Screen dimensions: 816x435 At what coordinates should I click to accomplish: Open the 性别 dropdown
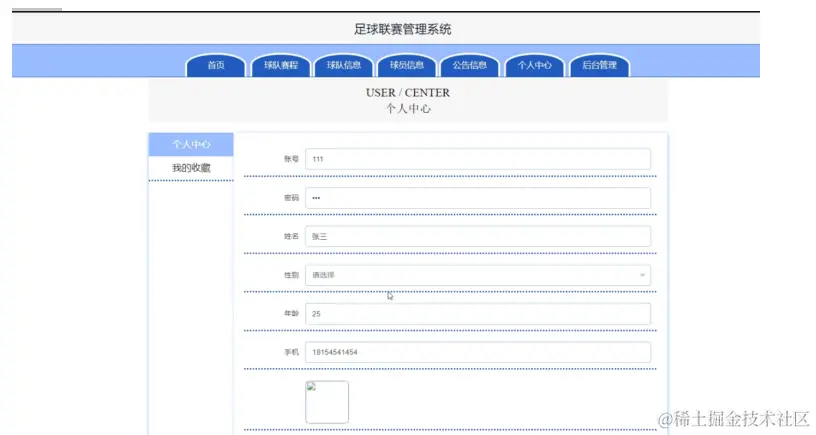point(478,275)
